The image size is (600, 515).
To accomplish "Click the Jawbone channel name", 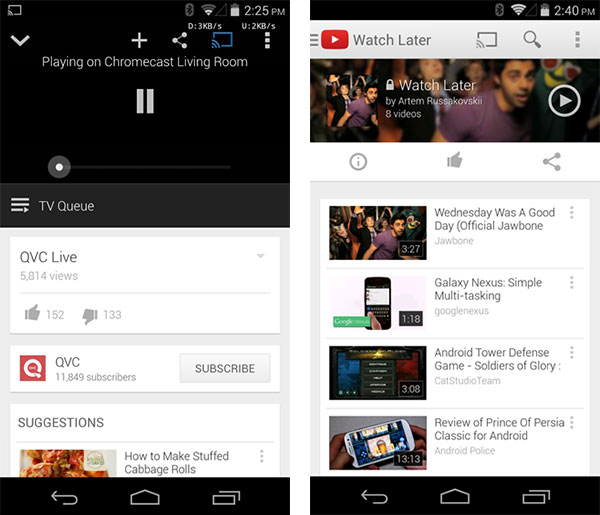I will [x=454, y=241].
